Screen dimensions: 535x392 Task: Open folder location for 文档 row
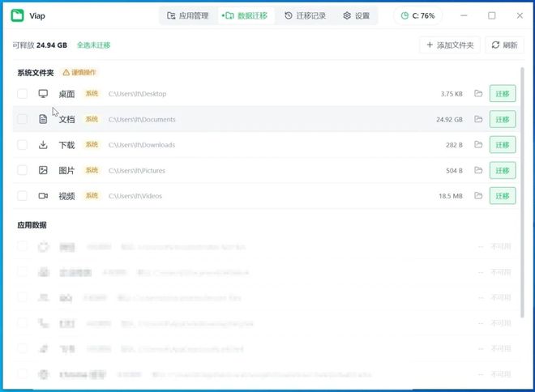(x=478, y=119)
